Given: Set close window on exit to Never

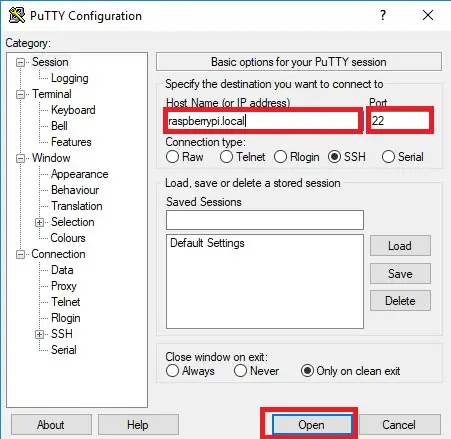Looking at the screenshot, I should tap(240, 371).
